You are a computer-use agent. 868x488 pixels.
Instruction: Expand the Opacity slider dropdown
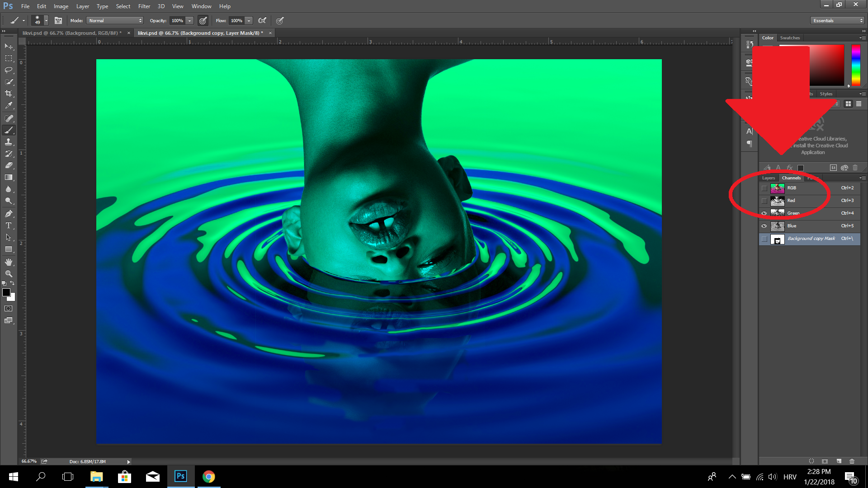(x=190, y=20)
